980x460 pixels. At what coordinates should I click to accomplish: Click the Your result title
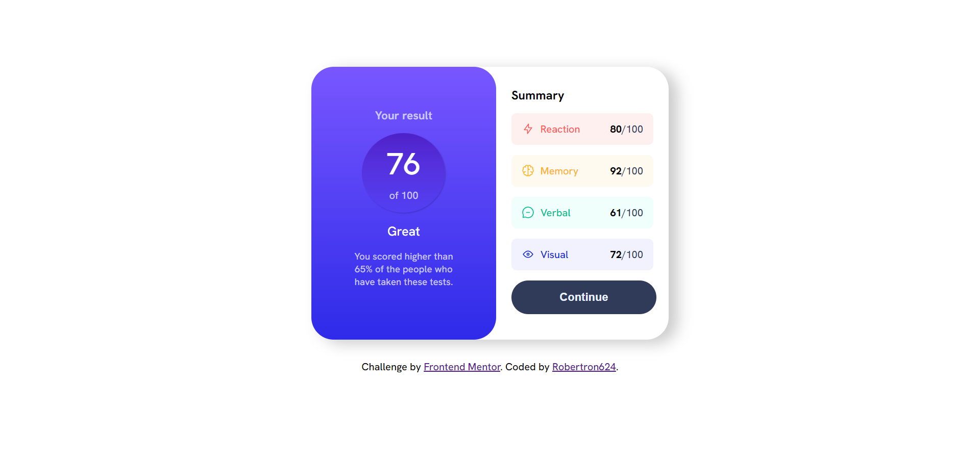(403, 115)
